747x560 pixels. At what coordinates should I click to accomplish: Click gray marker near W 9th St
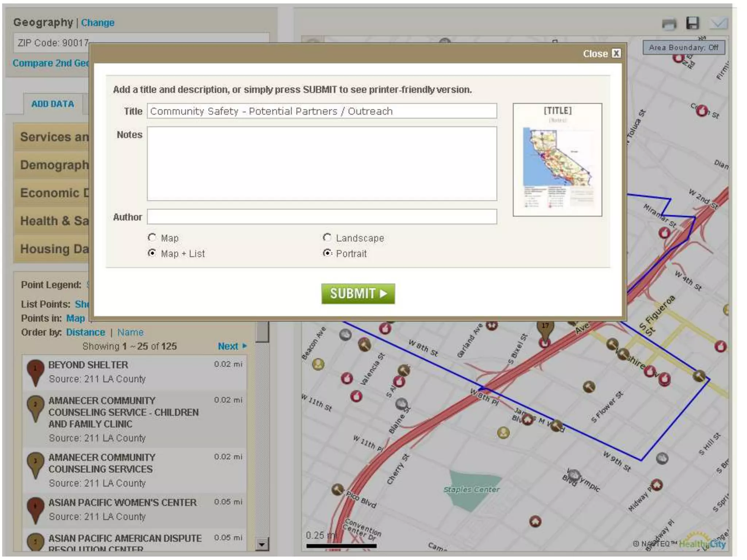point(662,458)
